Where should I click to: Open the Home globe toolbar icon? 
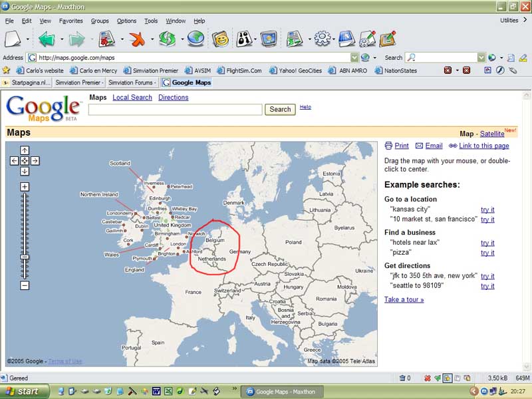tap(195, 39)
